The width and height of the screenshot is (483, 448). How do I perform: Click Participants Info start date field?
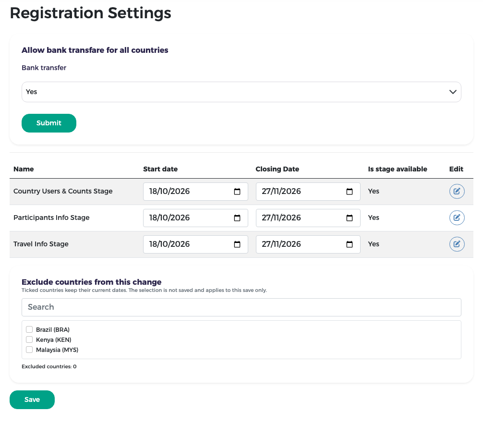tap(195, 218)
